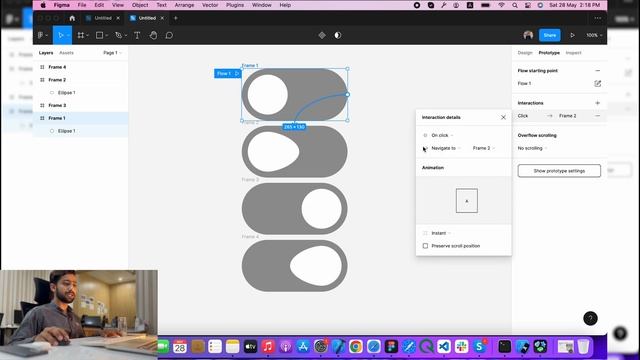
Task: Open the Object menu
Action: [x=140, y=5]
